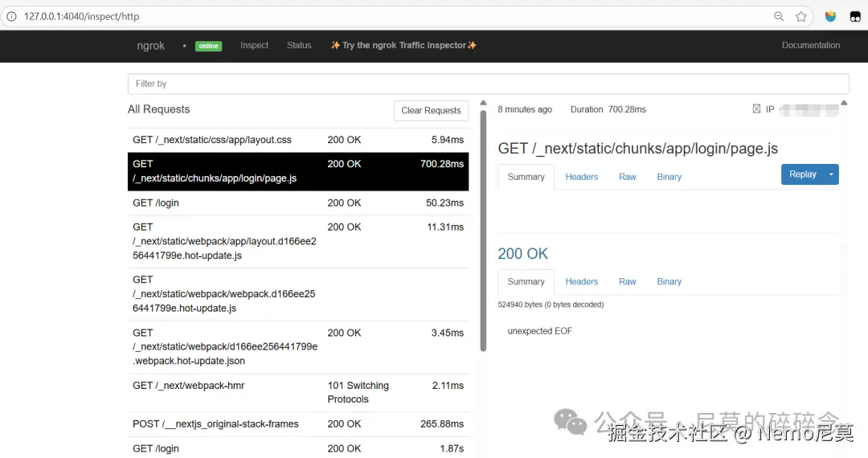The height and width of the screenshot is (458, 868).
Task: Click the request list scrollbar thumb
Action: click(483, 231)
